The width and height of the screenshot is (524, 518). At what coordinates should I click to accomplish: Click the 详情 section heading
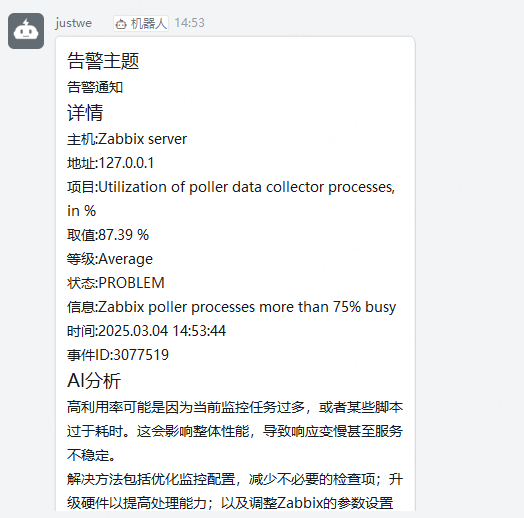pyautogui.click(x=85, y=113)
